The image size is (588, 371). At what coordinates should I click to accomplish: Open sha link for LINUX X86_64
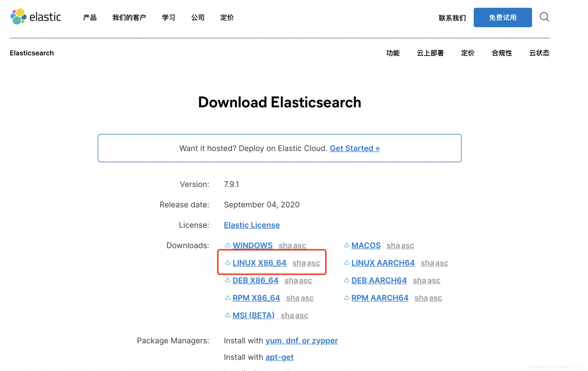tap(299, 263)
